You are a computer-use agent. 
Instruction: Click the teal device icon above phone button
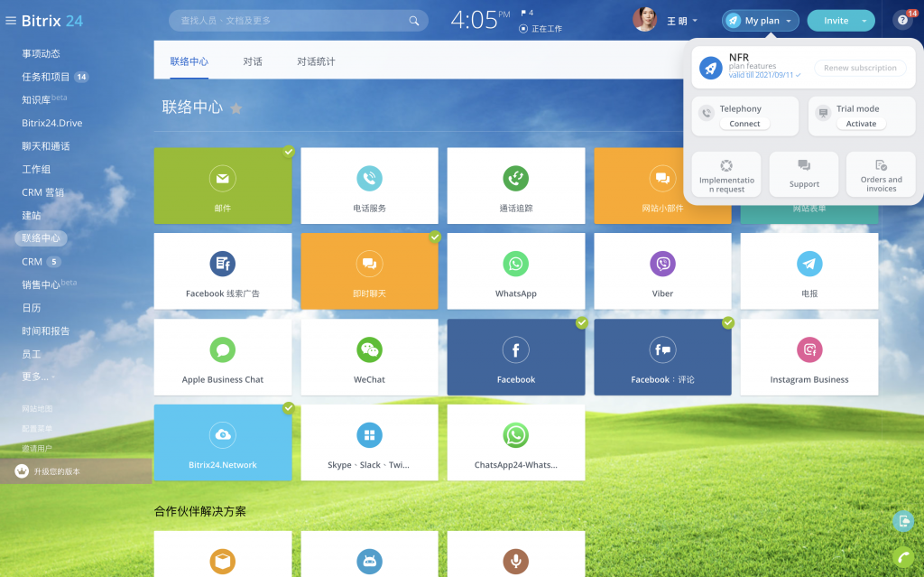coord(902,521)
